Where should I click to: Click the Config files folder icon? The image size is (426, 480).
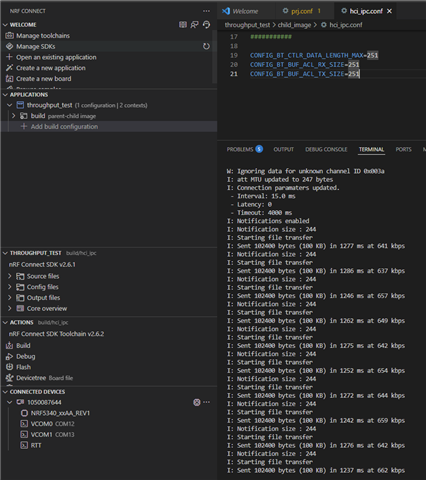pyautogui.click(x=20, y=287)
